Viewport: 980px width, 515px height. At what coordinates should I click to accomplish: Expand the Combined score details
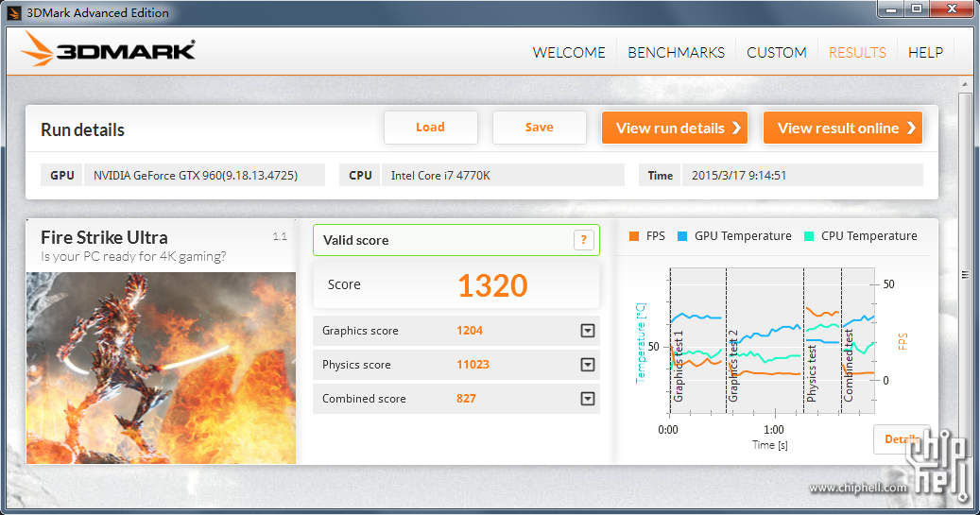pyautogui.click(x=588, y=398)
